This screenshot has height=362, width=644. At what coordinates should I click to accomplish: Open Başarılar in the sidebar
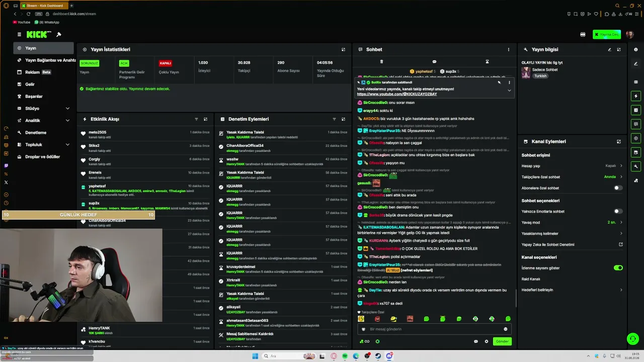pyautogui.click(x=44, y=97)
